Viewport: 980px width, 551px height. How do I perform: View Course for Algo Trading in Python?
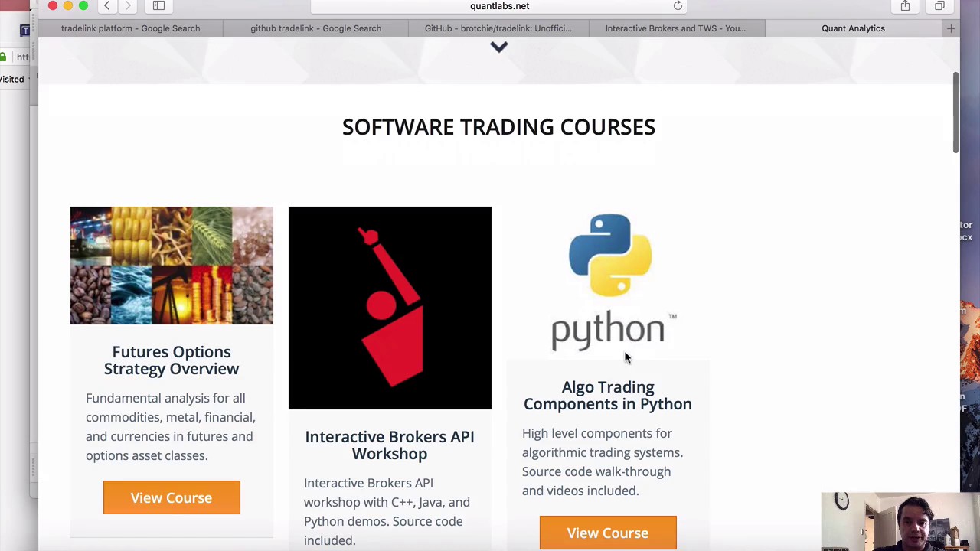pyautogui.click(x=608, y=533)
